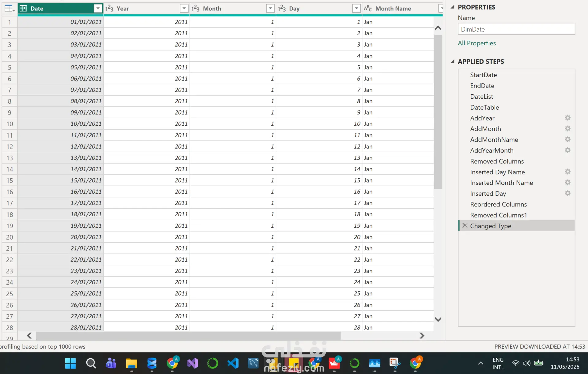The height and width of the screenshot is (374, 588).
Task: Open All Properties link
Action: (477, 43)
